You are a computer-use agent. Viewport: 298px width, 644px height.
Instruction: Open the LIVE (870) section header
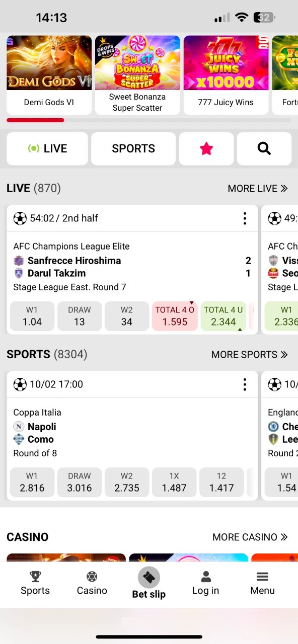click(x=34, y=188)
